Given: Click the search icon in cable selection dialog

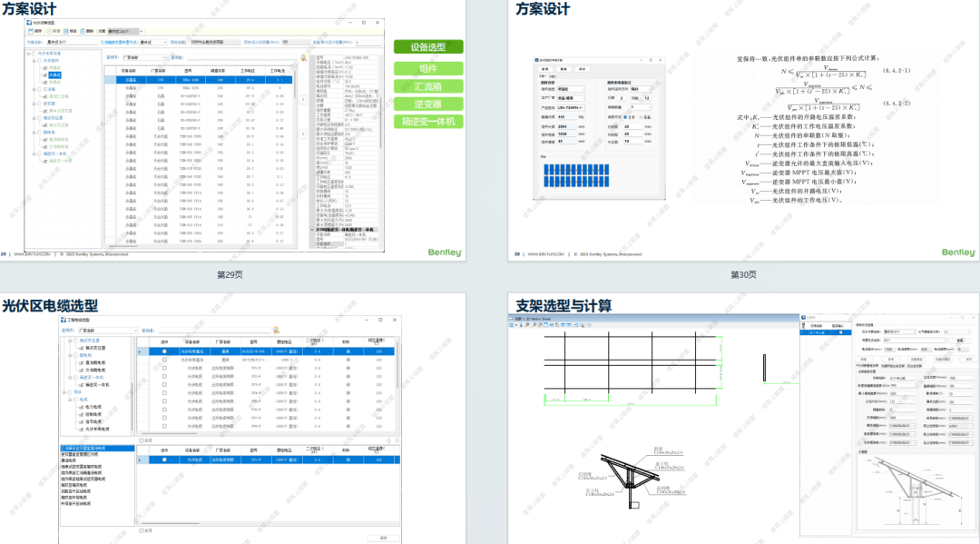Looking at the screenshot, I should coord(276,331).
